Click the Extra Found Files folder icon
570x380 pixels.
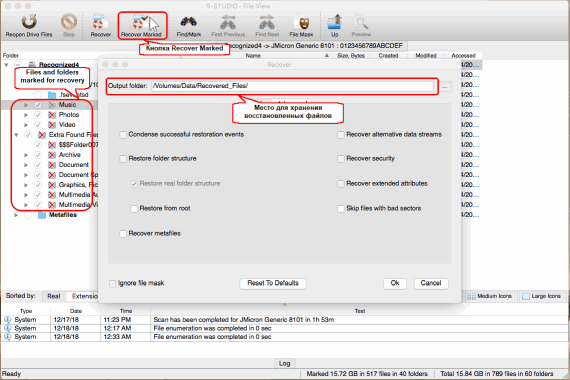42,135
